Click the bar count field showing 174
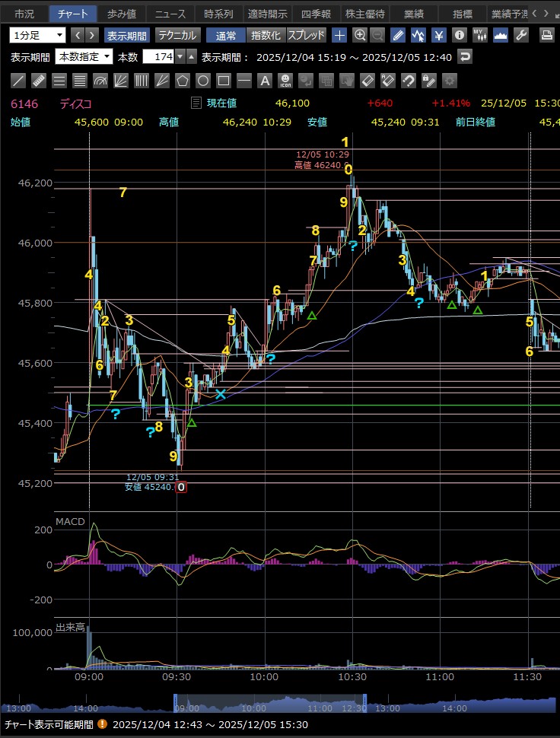Viewport: 560px width, 738px height. 159,56
